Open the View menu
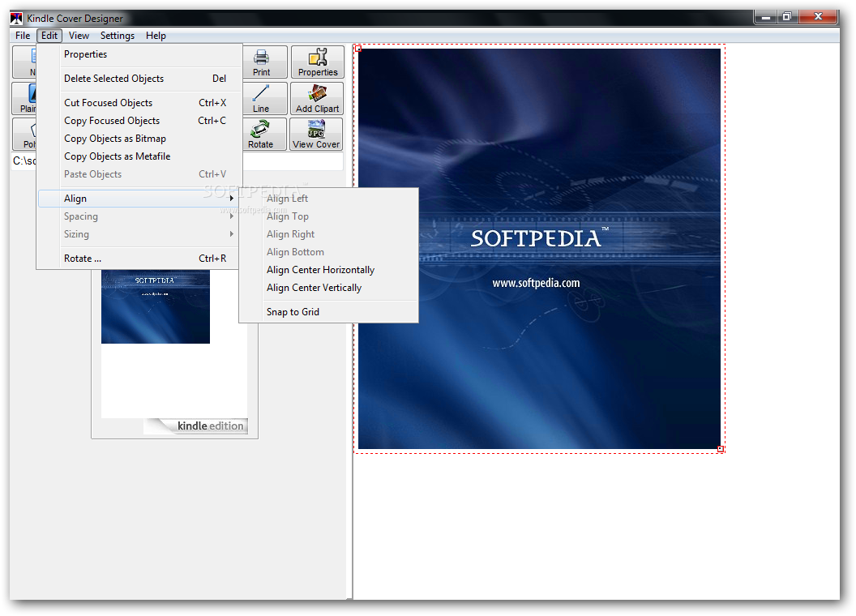The image size is (856, 616). [x=79, y=36]
